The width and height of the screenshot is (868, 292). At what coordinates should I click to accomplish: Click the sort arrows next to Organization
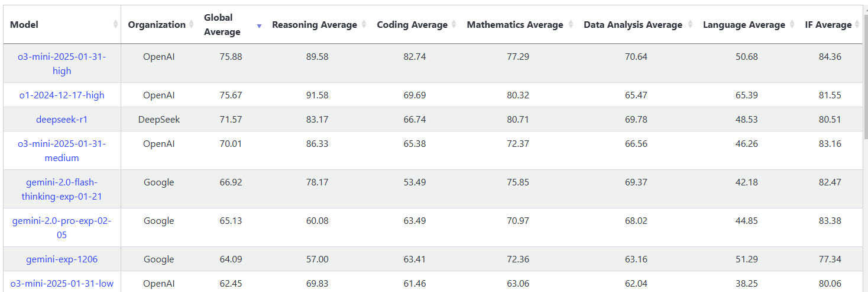[191, 25]
